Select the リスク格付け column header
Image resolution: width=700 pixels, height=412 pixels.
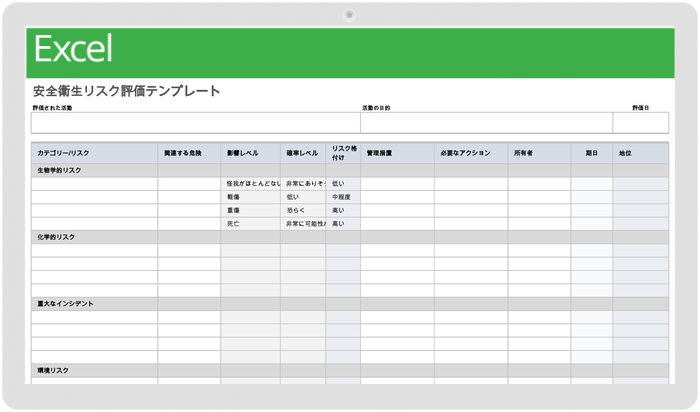click(343, 153)
